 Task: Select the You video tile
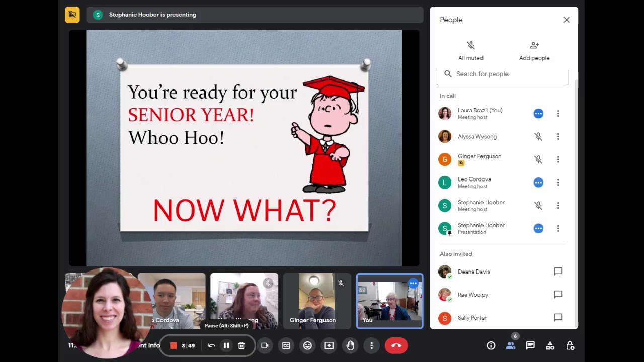click(389, 301)
